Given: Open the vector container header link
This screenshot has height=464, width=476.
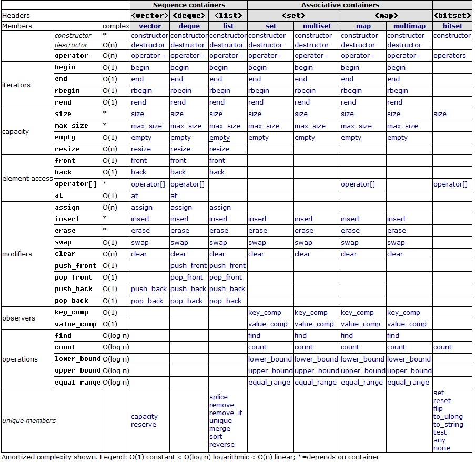Looking at the screenshot, I should (x=150, y=26).
